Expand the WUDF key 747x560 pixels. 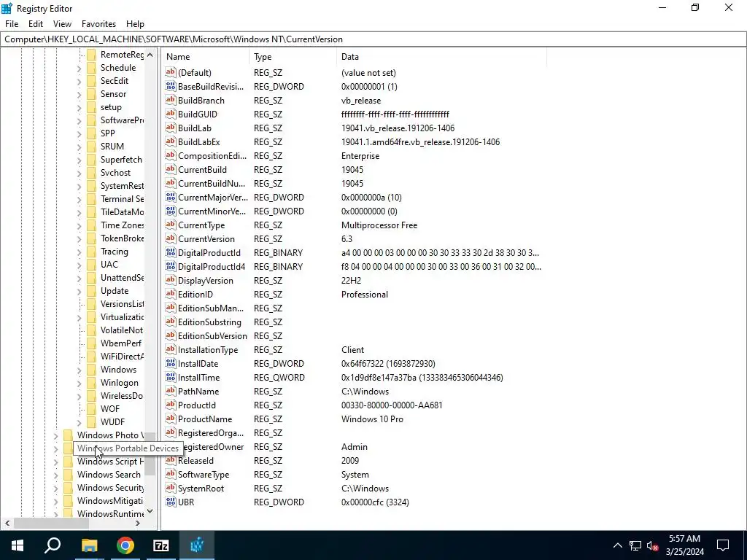(79, 422)
